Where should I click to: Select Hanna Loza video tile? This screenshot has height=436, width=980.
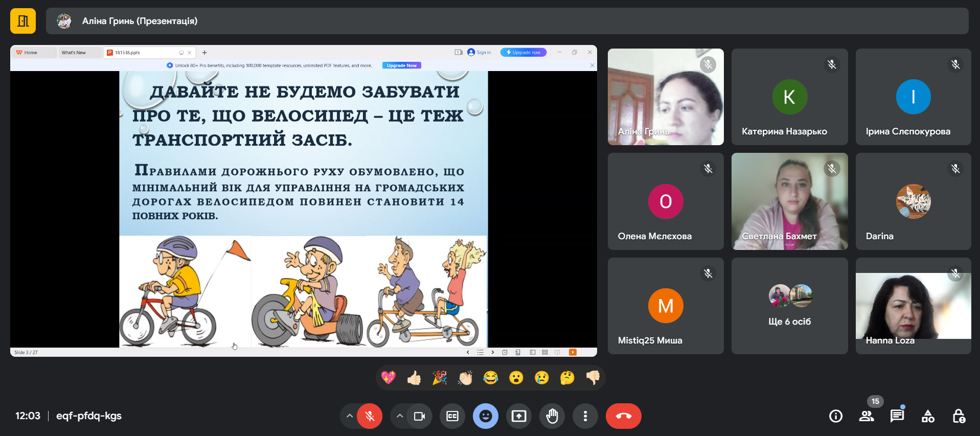[x=913, y=306]
